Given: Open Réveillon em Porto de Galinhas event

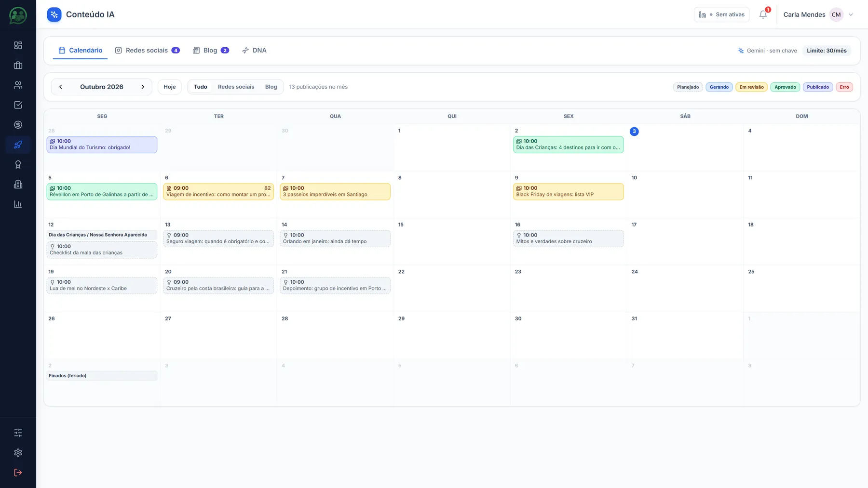Looking at the screenshot, I should tap(102, 191).
